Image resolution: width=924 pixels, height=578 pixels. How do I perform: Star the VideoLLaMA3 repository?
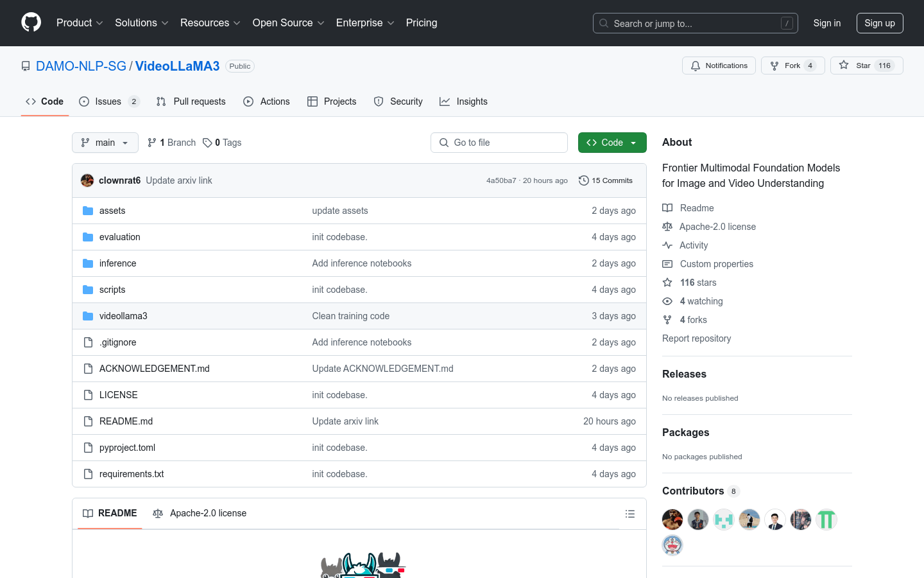[x=866, y=66]
